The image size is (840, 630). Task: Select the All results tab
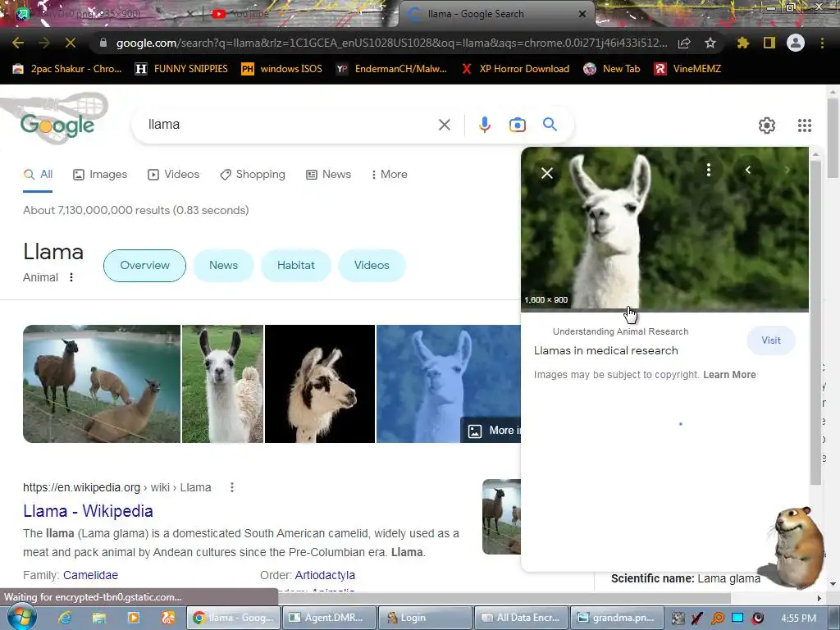38,175
